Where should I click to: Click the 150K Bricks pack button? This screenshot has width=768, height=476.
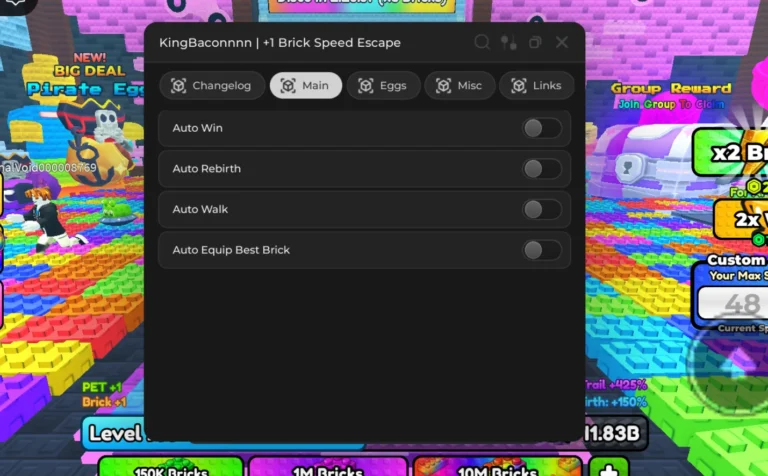170,467
